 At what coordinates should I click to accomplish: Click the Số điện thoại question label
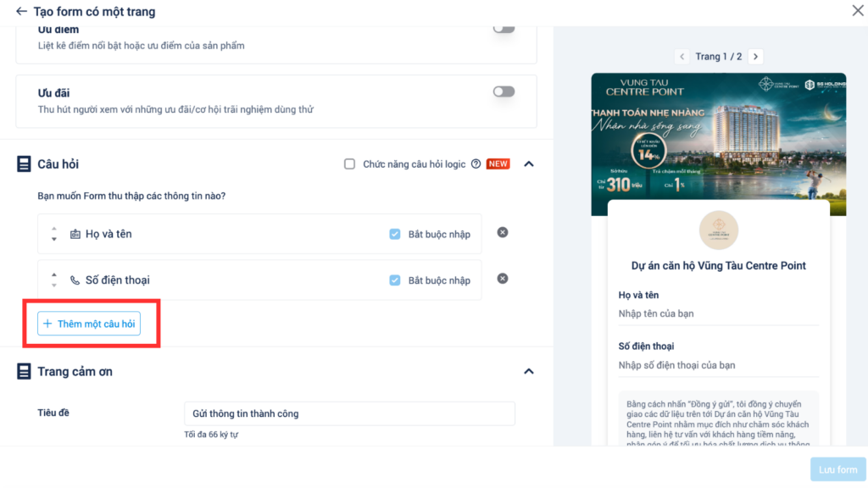click(117, 280)
